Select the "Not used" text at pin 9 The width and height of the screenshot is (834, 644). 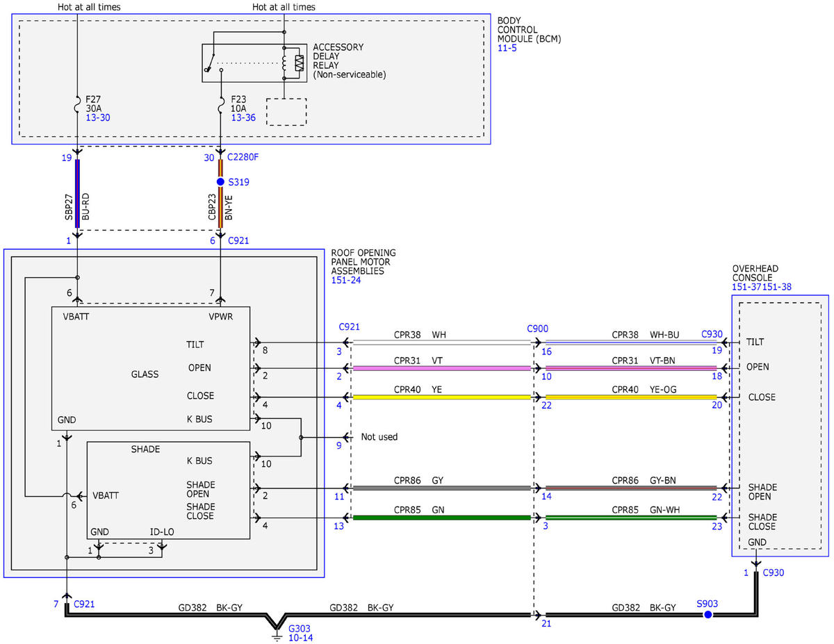coord(379,437)
